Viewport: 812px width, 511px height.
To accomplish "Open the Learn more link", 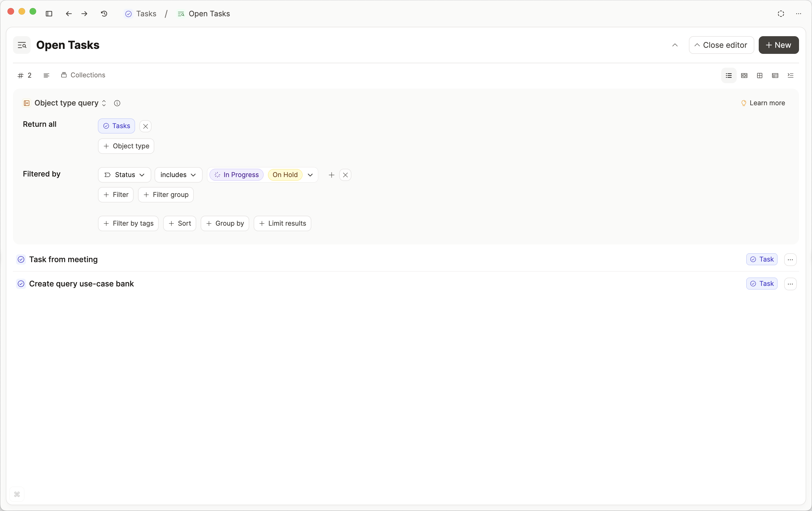I will point(763,103).
